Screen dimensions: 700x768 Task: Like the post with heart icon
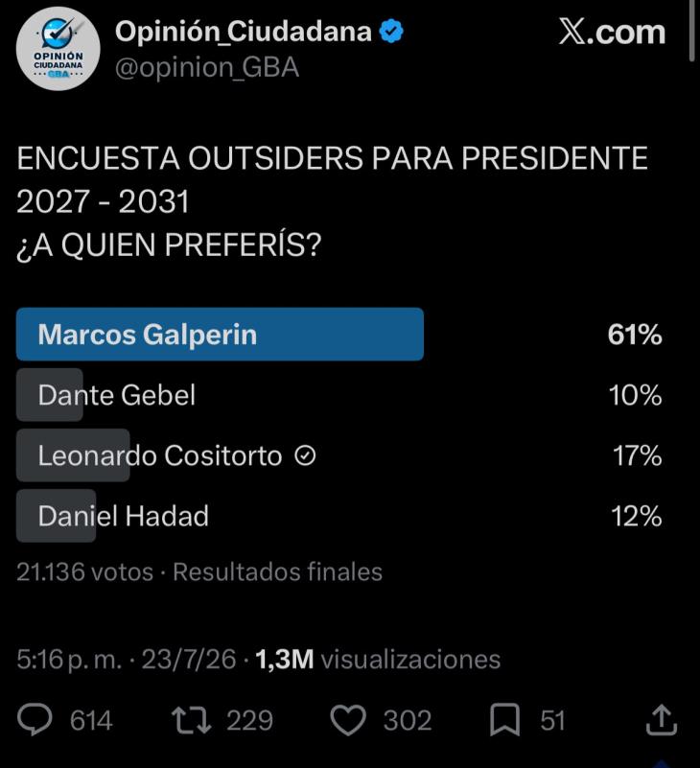click(x=348, y=720)
